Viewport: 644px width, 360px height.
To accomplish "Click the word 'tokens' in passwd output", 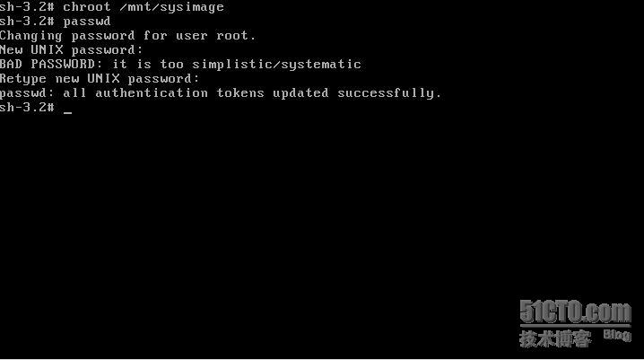I will (240, 93).
